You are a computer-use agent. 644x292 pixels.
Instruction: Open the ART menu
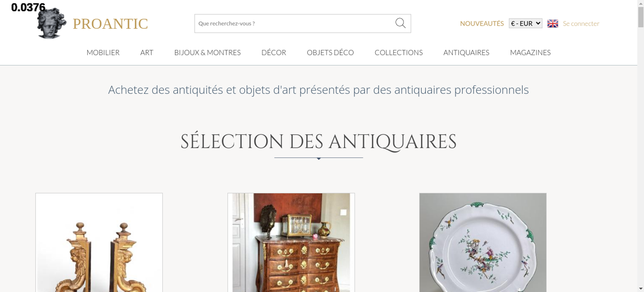(x=147, y=52)
